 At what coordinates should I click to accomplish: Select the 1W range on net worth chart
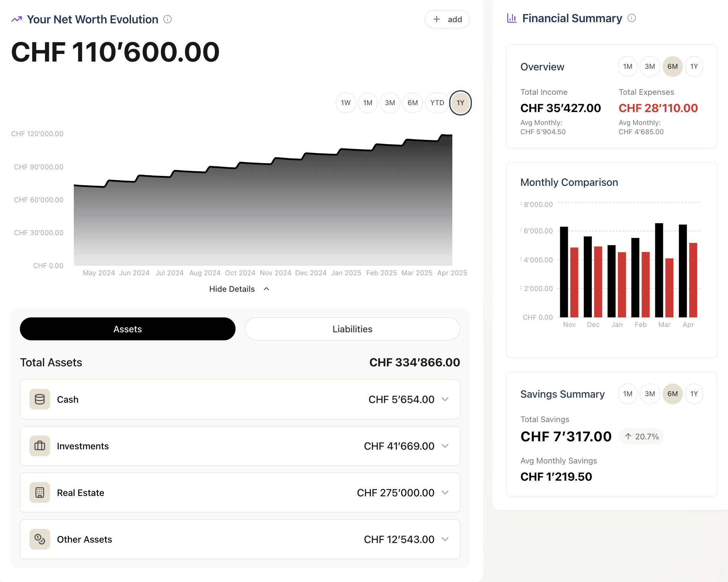coord(346,103)
